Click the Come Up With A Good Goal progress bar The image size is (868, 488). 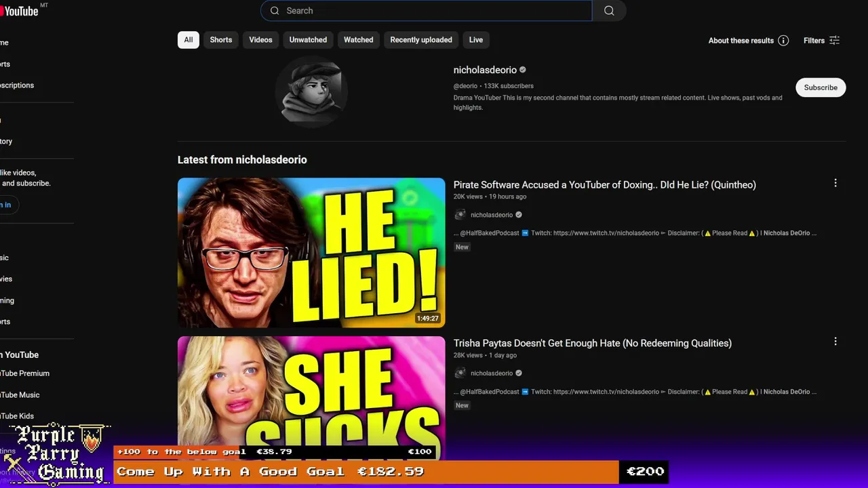pos(366,472)
